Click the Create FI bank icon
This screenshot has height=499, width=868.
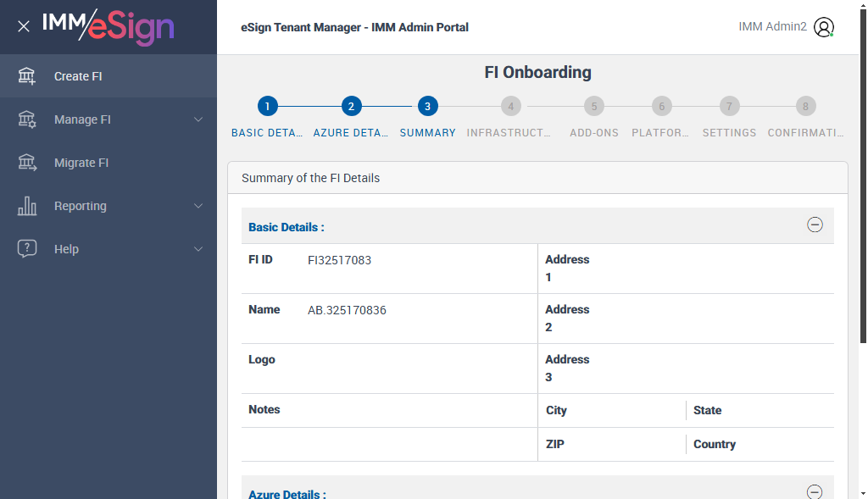click(x=27, y=76)
